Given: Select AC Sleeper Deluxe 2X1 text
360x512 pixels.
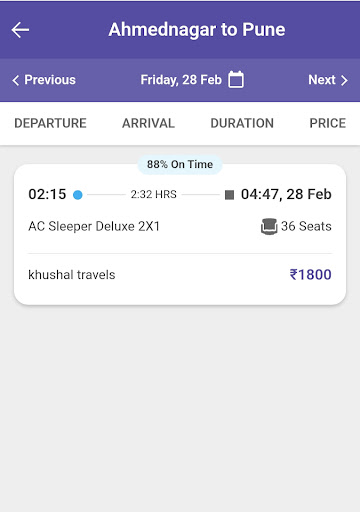Looking at the screenshot, I should (x=94, y=226).
